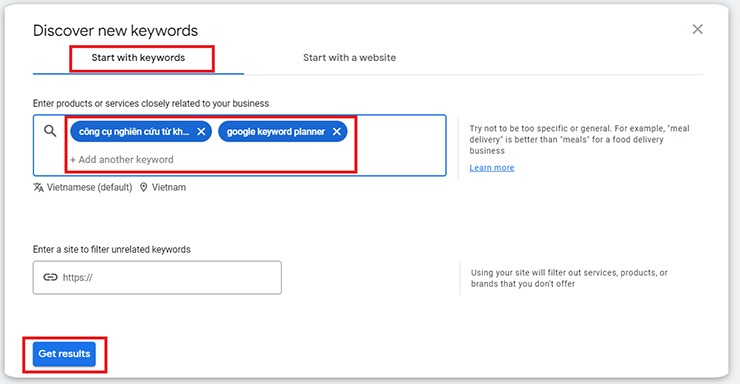
Task: Click the 'Get results' button
Action: coord(64,354)
